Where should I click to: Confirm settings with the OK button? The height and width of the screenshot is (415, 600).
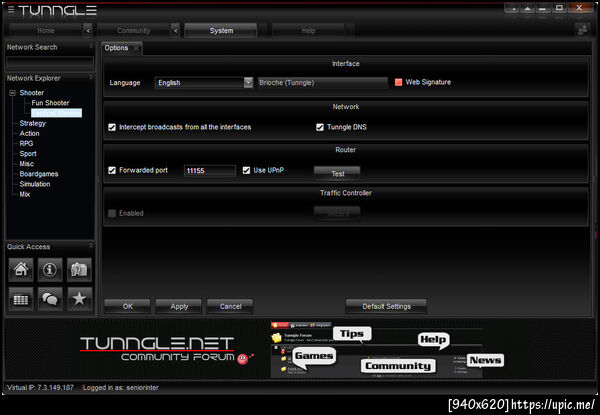(128, 306)
